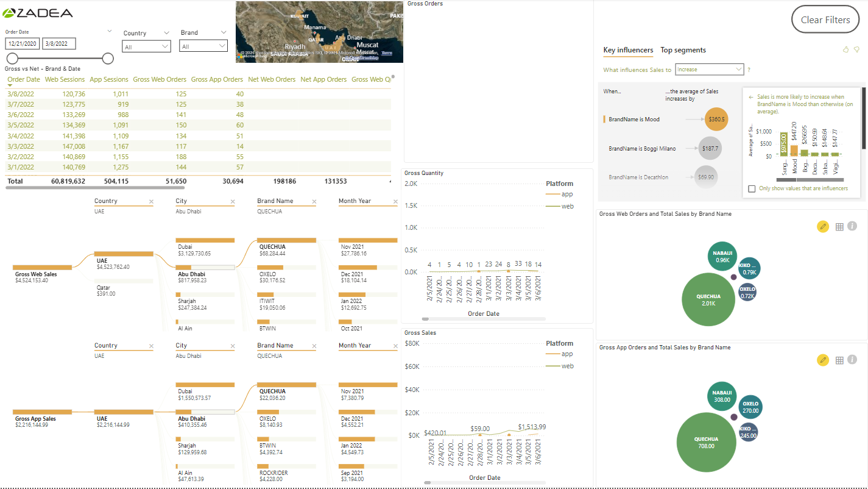
Task: Click the back arrow in Mood explanation card
Action: tap(751, 97)
